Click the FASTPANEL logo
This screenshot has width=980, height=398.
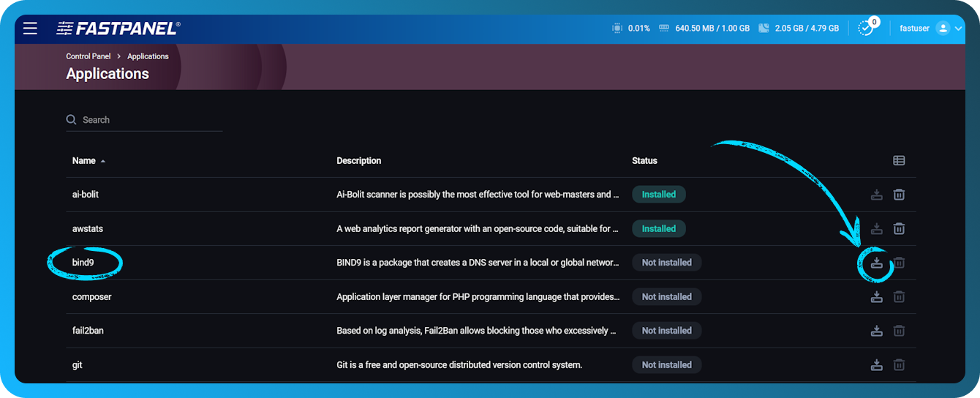118,29
